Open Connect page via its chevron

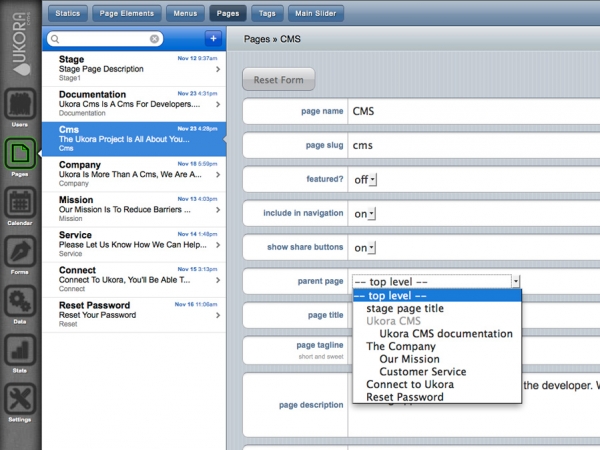point(218,280)
